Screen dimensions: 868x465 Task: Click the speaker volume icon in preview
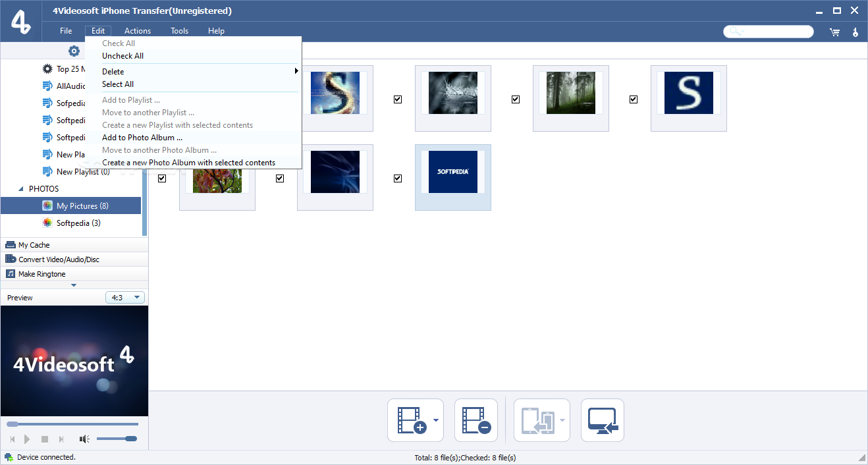point(84,439)
